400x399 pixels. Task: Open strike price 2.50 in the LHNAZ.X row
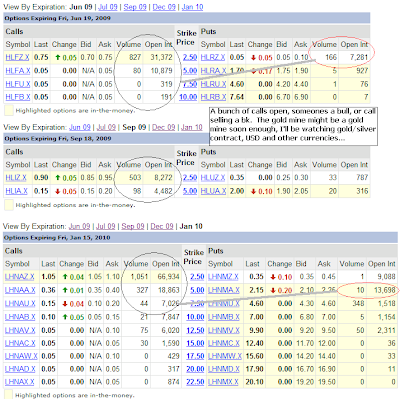click(197, 277)
